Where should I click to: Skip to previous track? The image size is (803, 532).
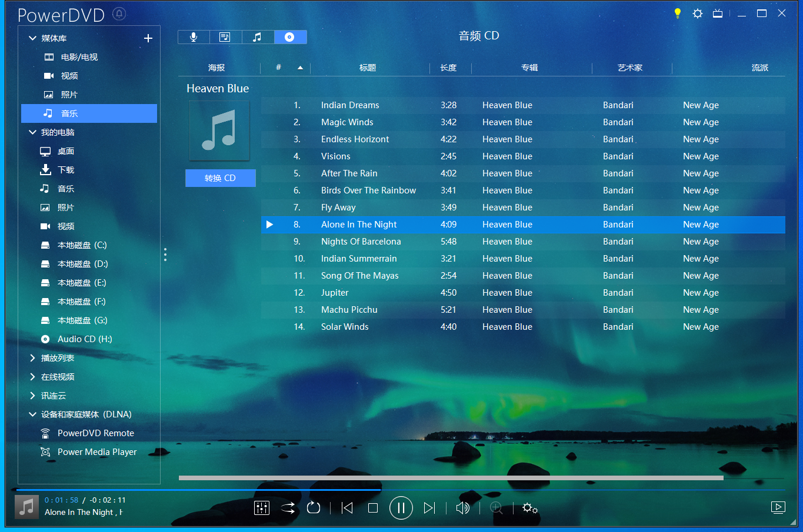pyautogui.click(x=347, y=508)
